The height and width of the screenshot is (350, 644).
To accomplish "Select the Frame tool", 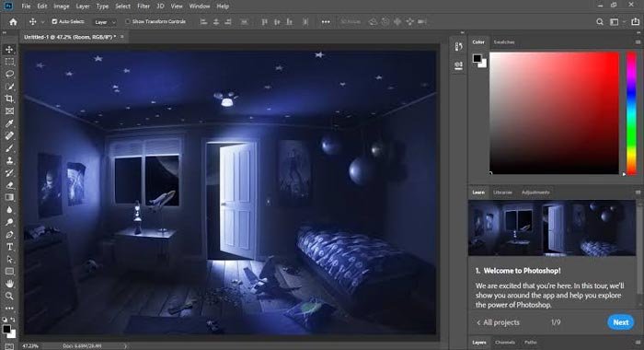I will pos(9,111).
